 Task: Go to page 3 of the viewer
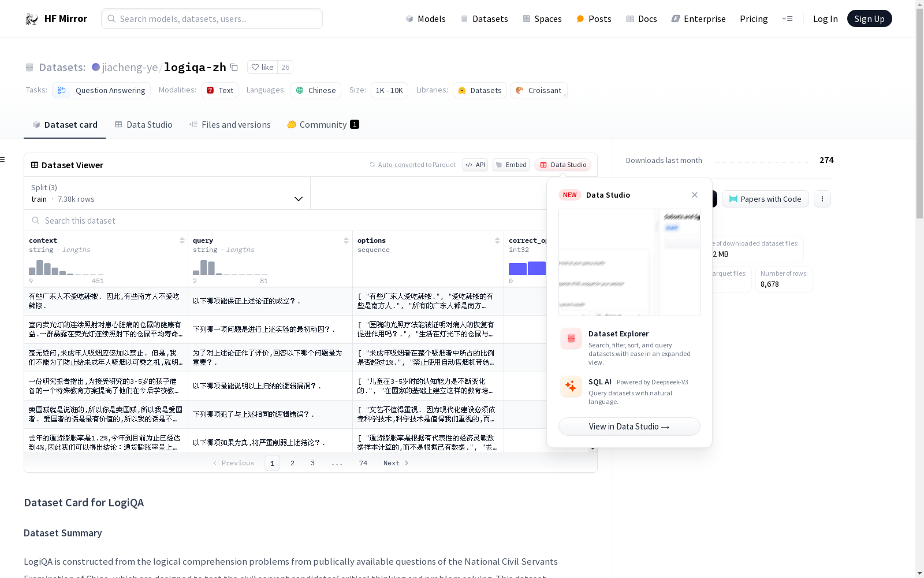(x=313, y=463)
